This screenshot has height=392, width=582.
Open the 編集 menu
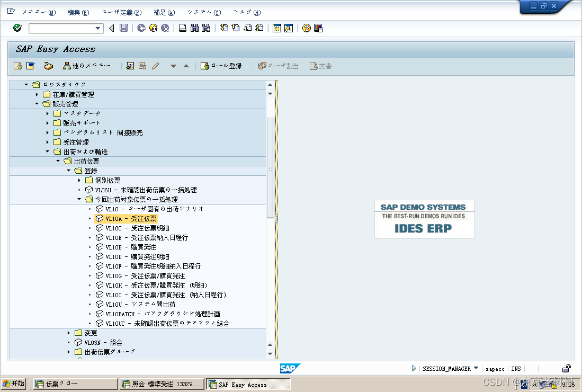(78, 13)
